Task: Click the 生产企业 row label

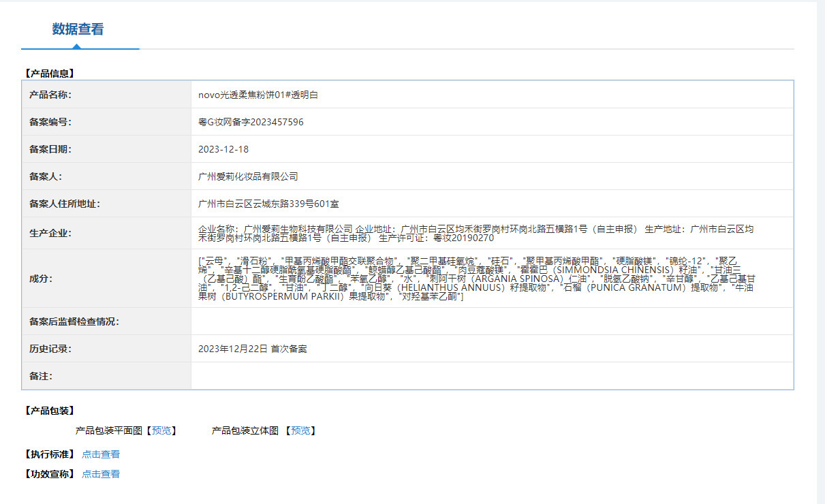Action: click(x=50, y=234)
